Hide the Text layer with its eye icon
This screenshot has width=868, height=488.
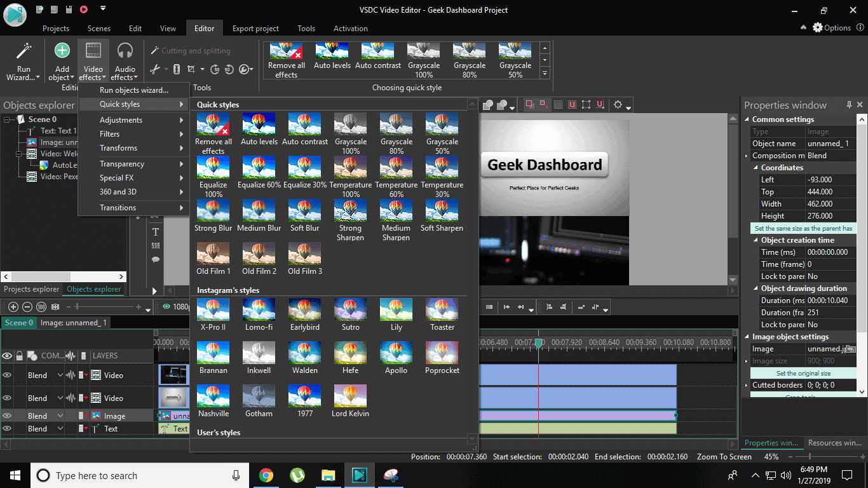click(7, 429)
